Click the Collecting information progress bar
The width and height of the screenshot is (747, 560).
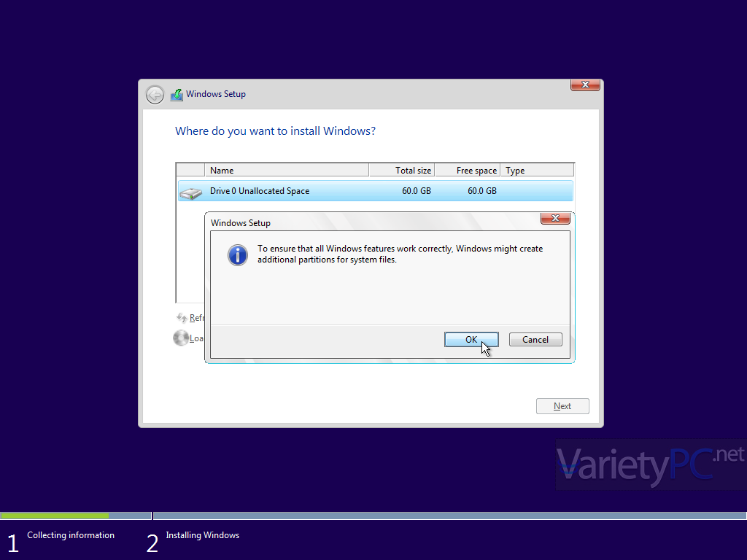coord(76,516)
